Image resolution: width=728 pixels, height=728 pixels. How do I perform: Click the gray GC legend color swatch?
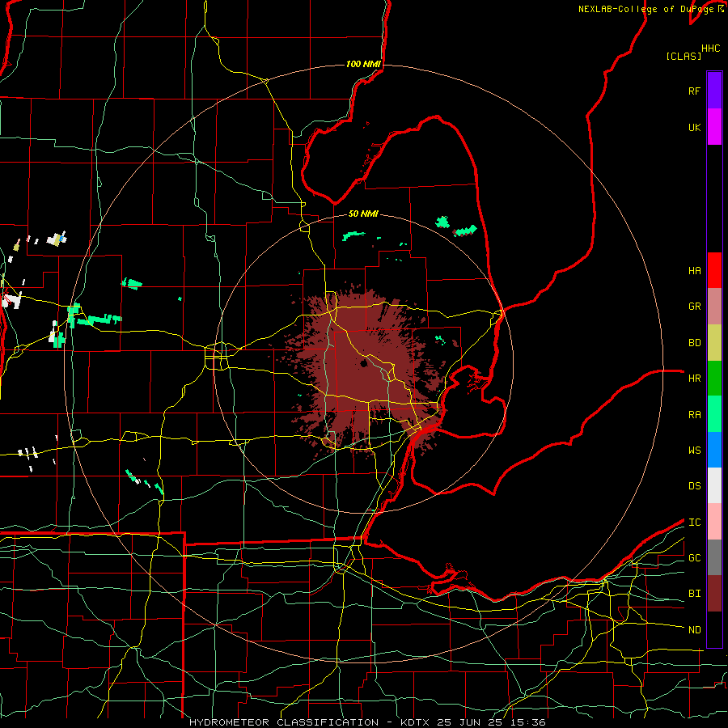(x=714, y=557)
